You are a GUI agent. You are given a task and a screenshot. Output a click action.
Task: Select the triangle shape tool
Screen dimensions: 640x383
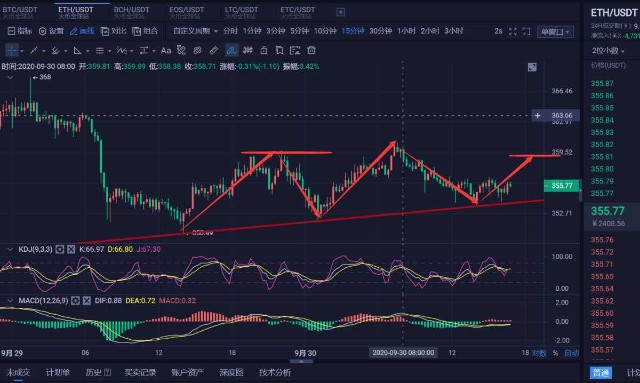coord(77,51)
